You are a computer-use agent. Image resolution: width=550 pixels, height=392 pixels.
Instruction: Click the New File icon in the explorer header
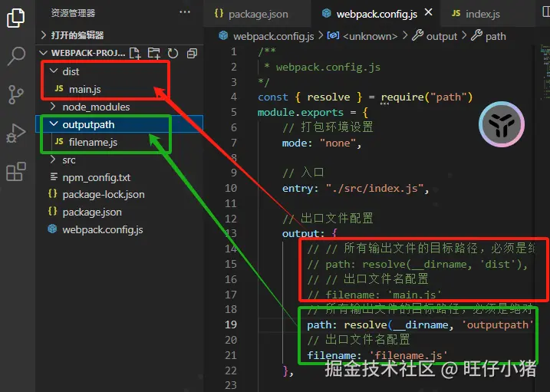135,53
